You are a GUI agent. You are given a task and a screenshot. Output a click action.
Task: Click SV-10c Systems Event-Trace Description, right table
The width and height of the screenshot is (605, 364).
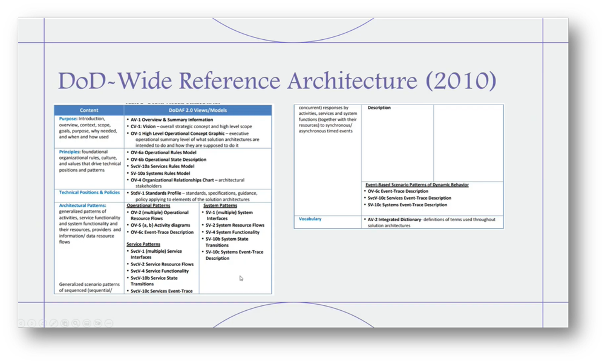(407, 205)
